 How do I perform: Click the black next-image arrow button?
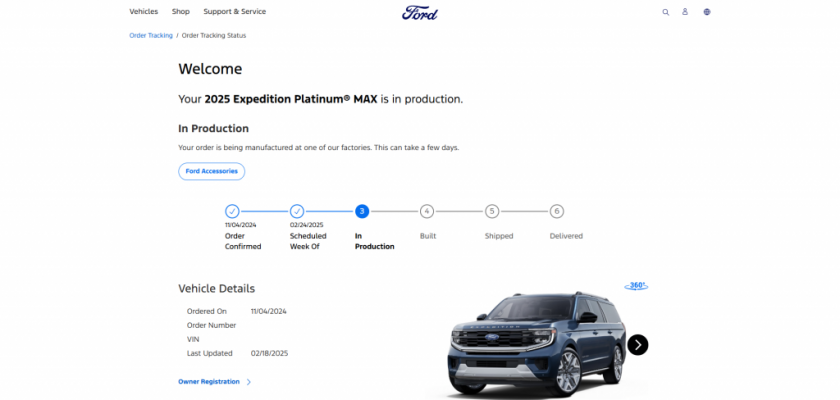tap(638, 345)
